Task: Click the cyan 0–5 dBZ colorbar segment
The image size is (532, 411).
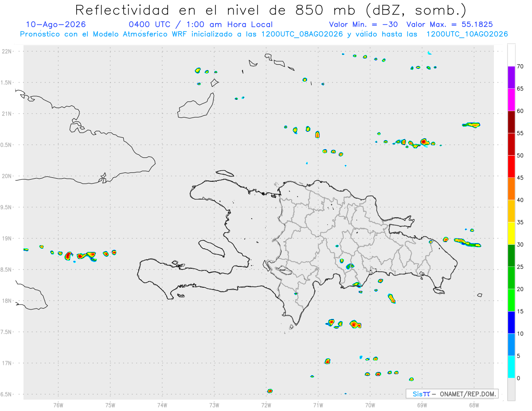Action: pos(511,367)
